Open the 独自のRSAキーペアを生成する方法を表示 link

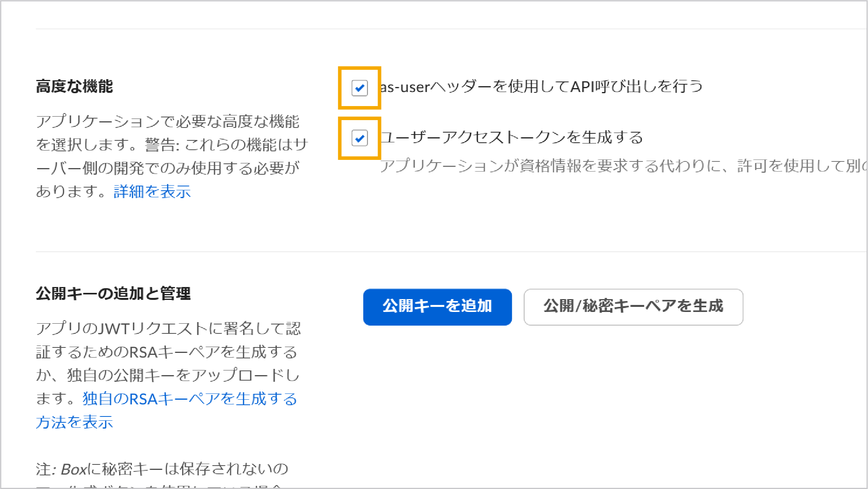tap(166, 410)
